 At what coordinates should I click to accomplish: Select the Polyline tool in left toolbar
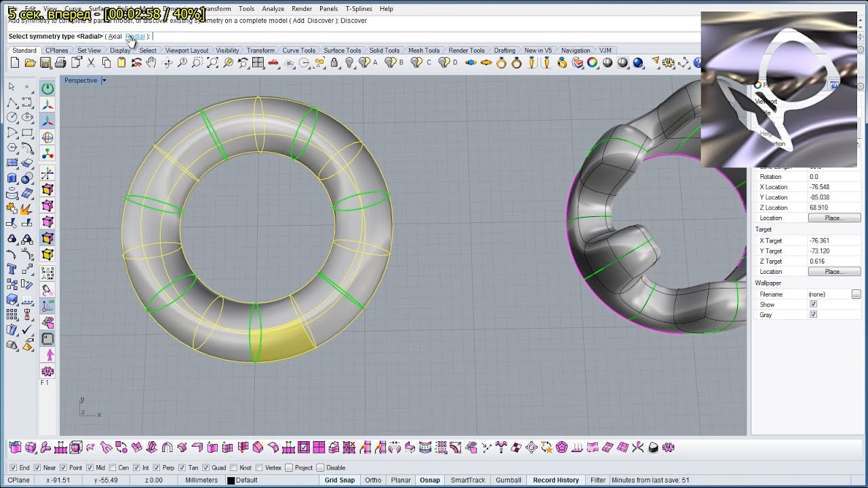12,103
